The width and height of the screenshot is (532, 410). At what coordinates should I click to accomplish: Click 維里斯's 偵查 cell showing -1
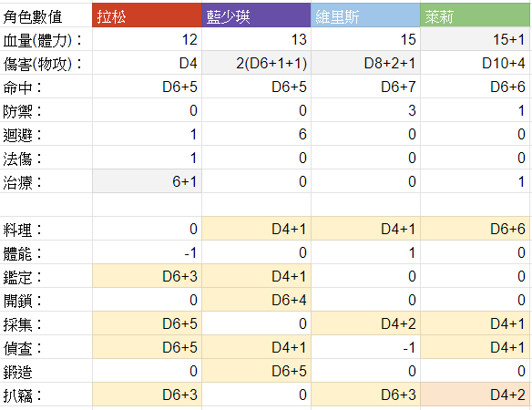365,347
